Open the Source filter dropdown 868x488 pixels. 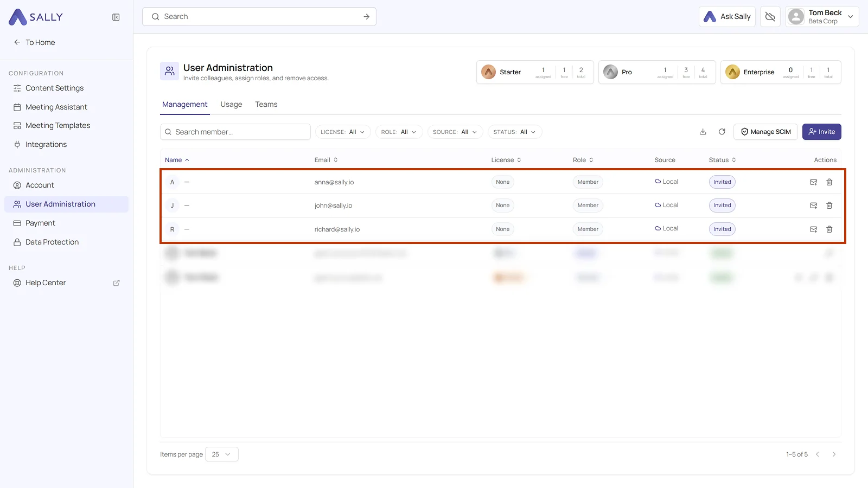[x=455, y=132]
